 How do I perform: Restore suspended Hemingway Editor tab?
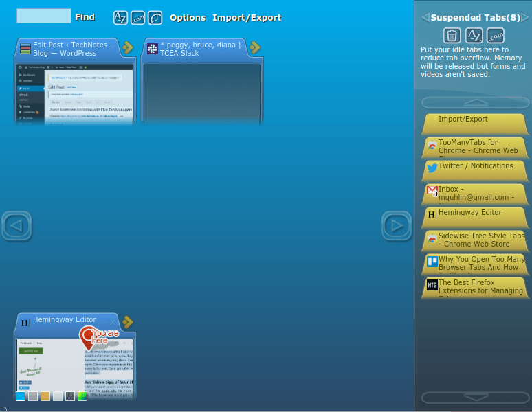(475, 218)
